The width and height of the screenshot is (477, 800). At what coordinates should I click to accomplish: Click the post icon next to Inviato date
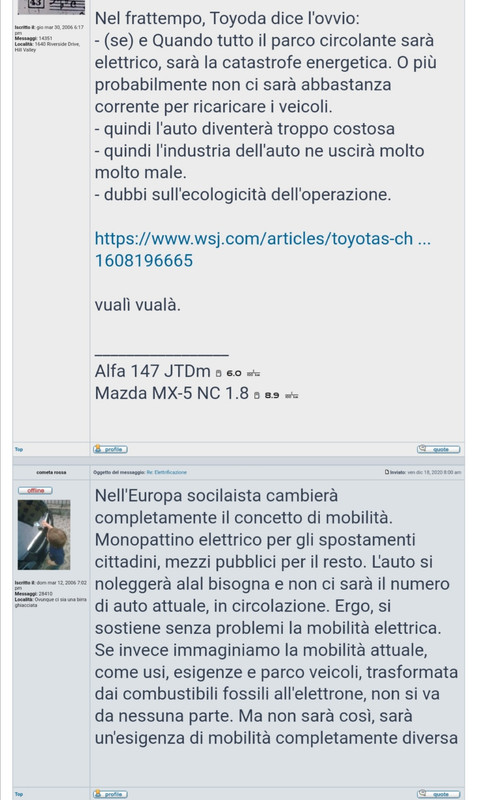(x=387, y=472)
